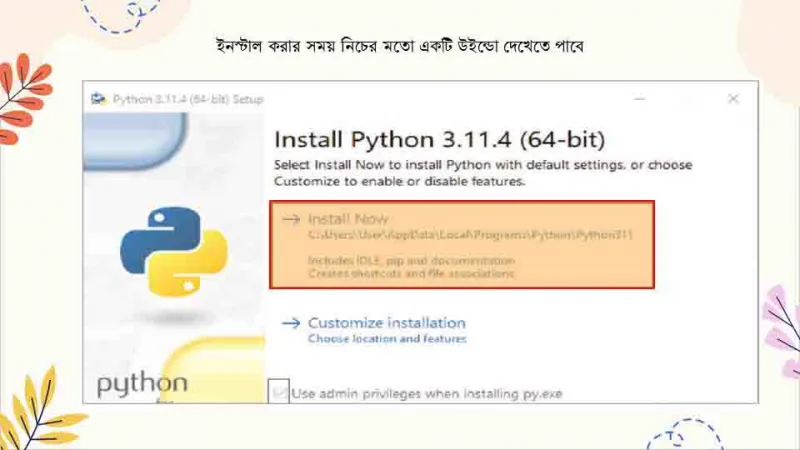Click the install path text under Install Now
The image size is (800, 450).
[x=470, y=235]
